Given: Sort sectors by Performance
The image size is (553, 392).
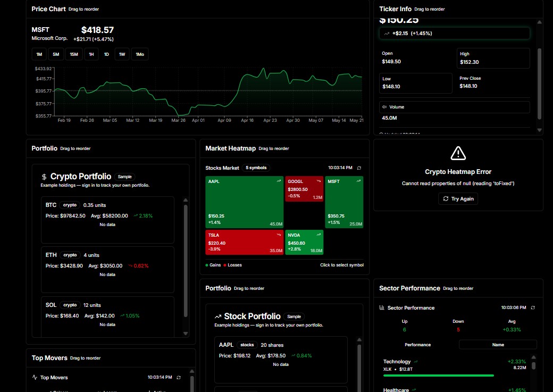Looking at the screenshot, I should click(x=417, y=345).
